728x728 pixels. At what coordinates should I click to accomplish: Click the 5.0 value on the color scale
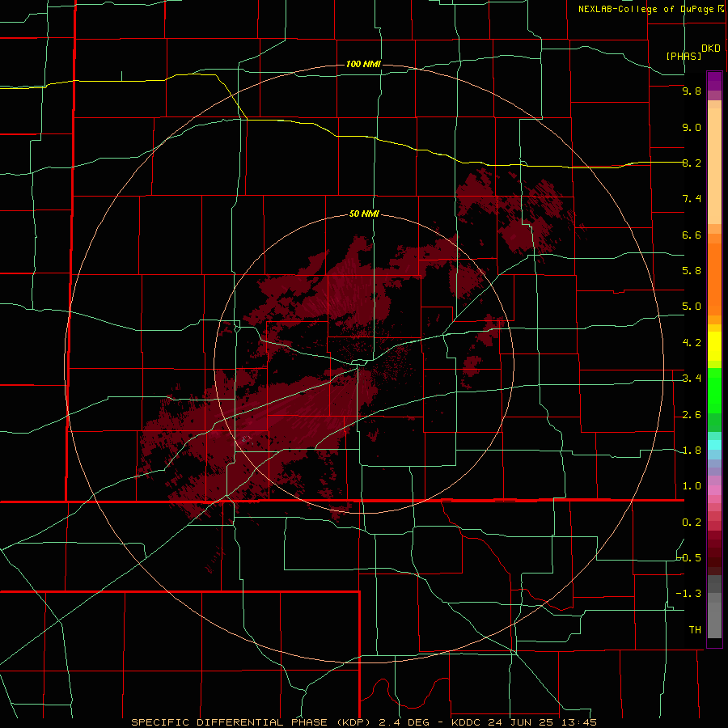[692, 307]
